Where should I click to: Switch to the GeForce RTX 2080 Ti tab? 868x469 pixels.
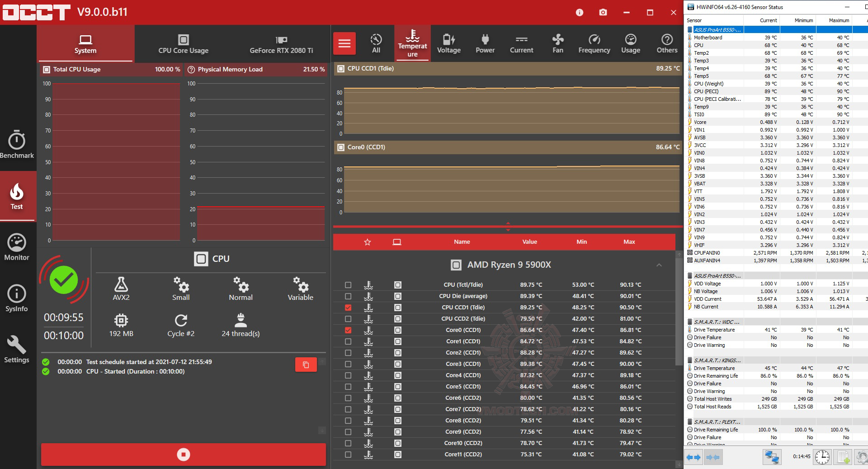pyautogui.click(x=281, y=44)
